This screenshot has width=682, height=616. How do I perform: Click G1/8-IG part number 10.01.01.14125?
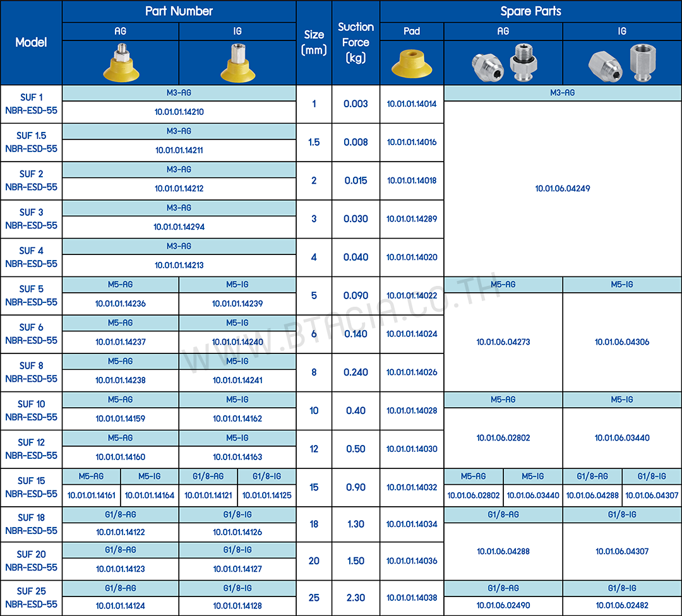click(267, 495)
